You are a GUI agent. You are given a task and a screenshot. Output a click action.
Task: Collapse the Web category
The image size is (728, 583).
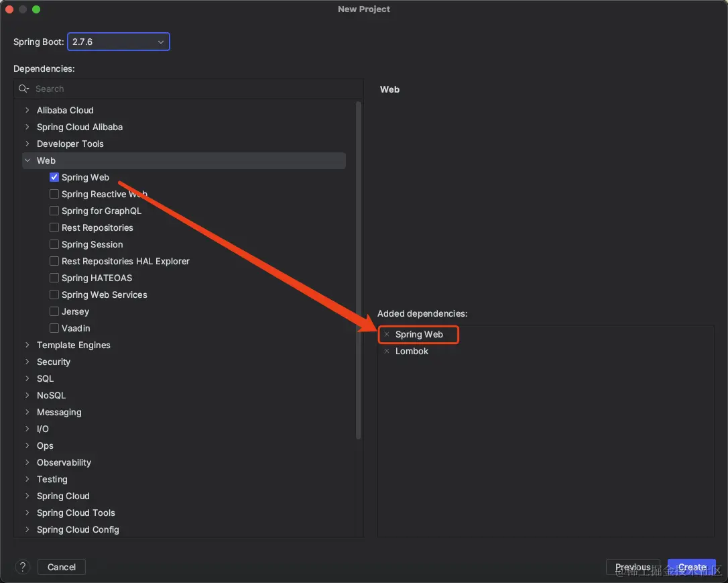point(27,160)
